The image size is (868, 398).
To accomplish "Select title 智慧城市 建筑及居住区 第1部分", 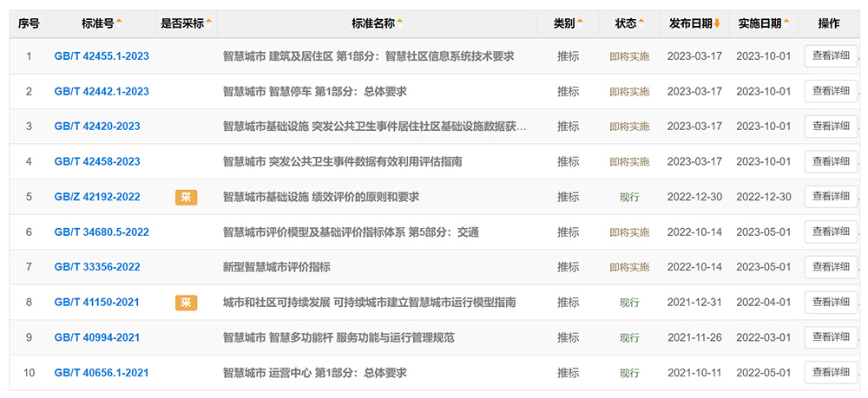I will [x=369, y=56].
